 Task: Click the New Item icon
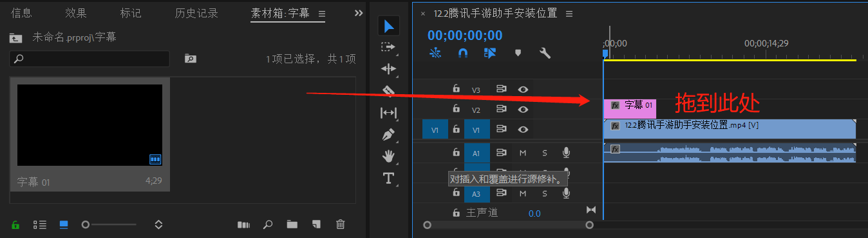[316, 224]
